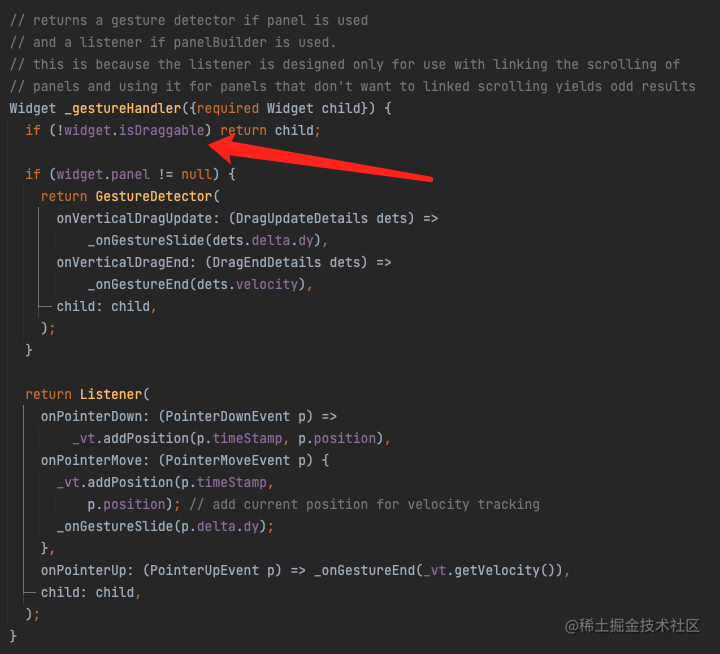Click comment 'returns a gesture detector if panel is used'
Screen dimensions: 720x654
click(x=189, y=21)
